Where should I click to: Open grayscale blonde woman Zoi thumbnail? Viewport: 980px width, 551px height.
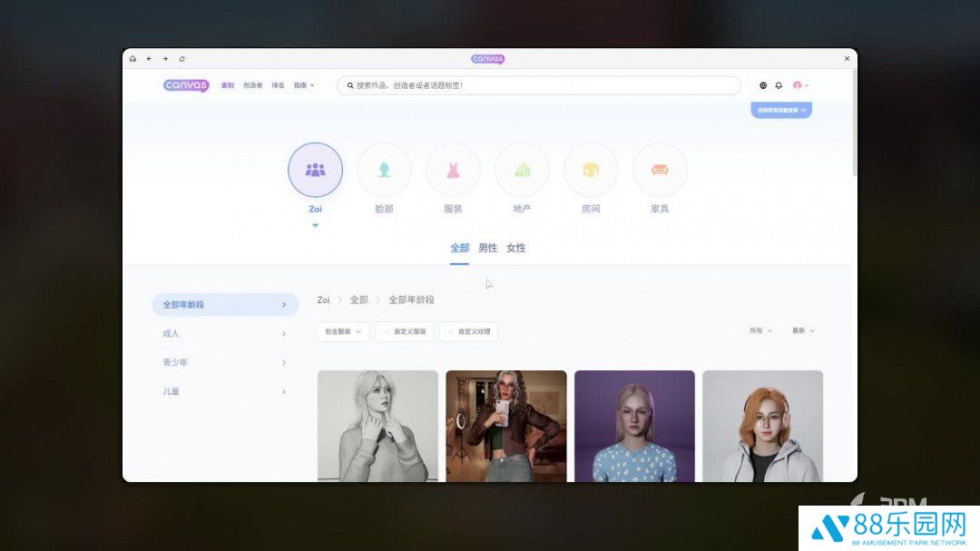click(x=377, y=426)
